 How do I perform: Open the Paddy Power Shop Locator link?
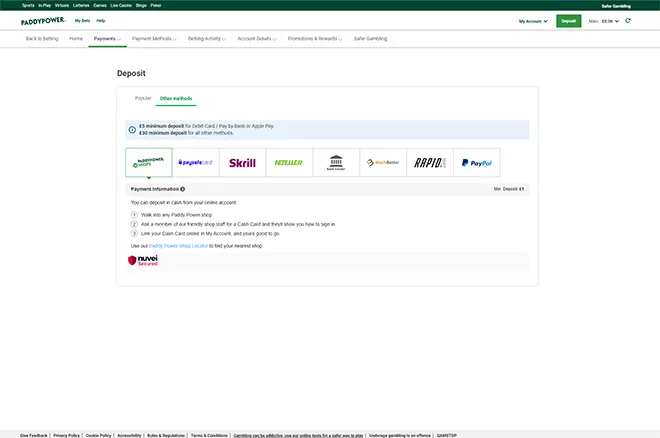(178, 246)
